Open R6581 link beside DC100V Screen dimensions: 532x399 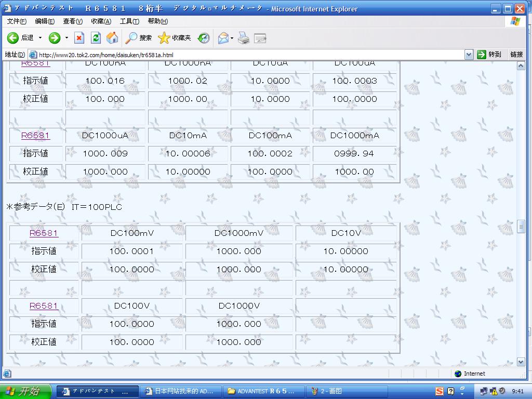point(44,305)
